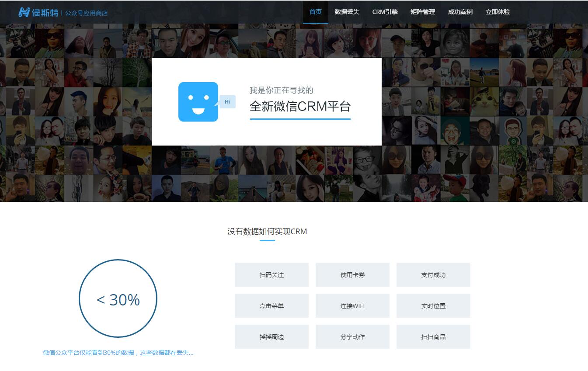
Task: Click 立即体验 in the top nav
Action: point(498,12)
